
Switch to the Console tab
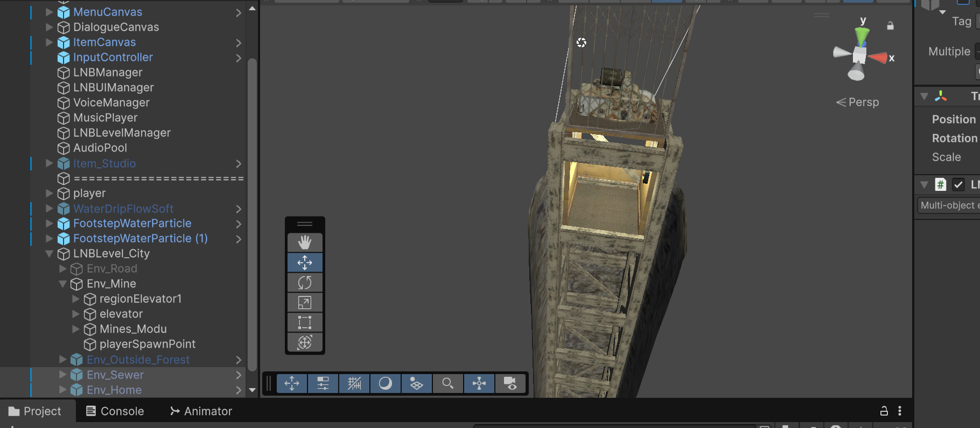coord(115,411)
